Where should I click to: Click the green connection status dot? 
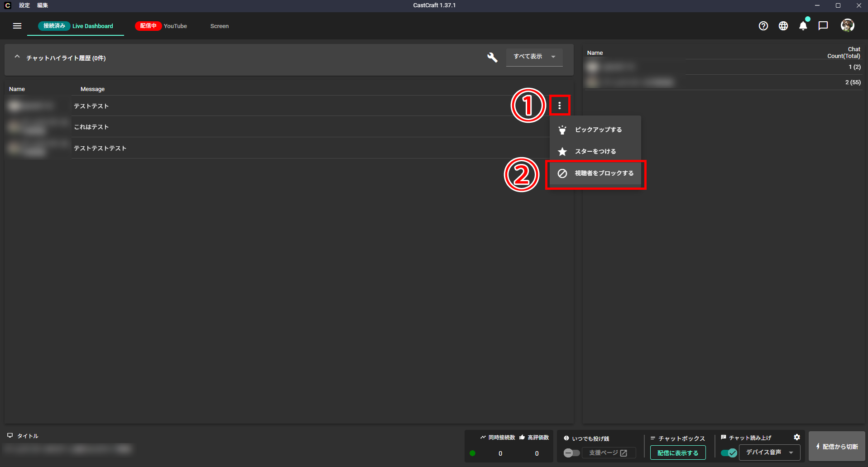(x=473, y=453)
